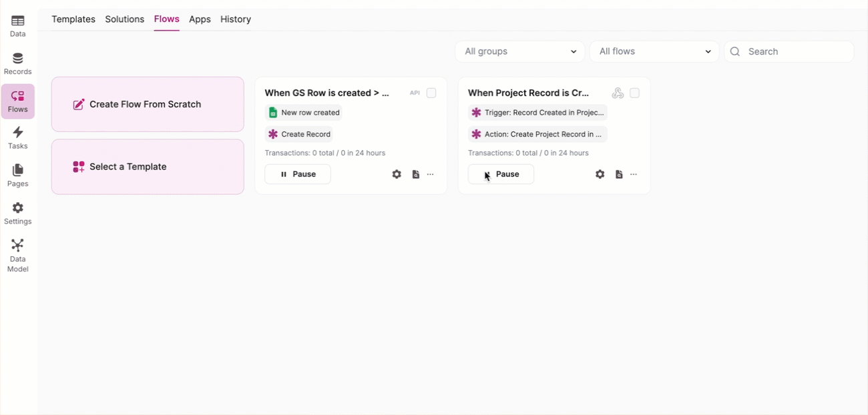Switch to the Templates tab

coord(73,19)
